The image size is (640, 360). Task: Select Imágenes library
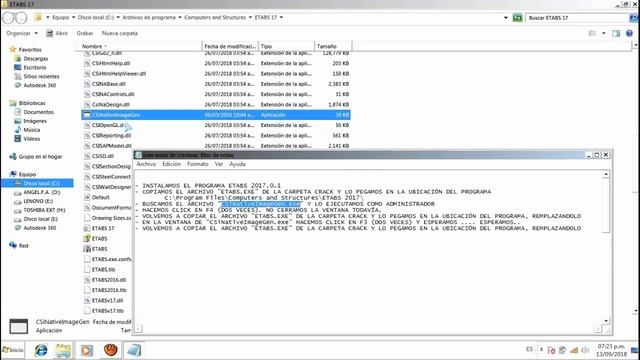pos(35,121)
